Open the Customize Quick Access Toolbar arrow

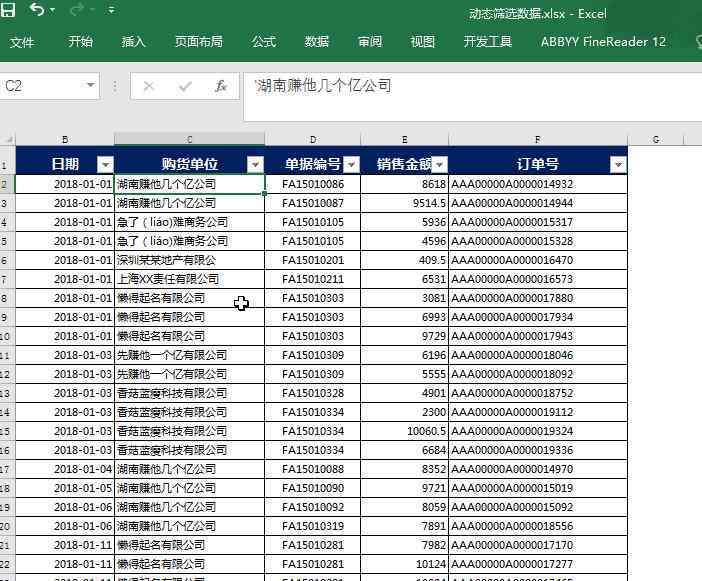click(x=111, y=11)
